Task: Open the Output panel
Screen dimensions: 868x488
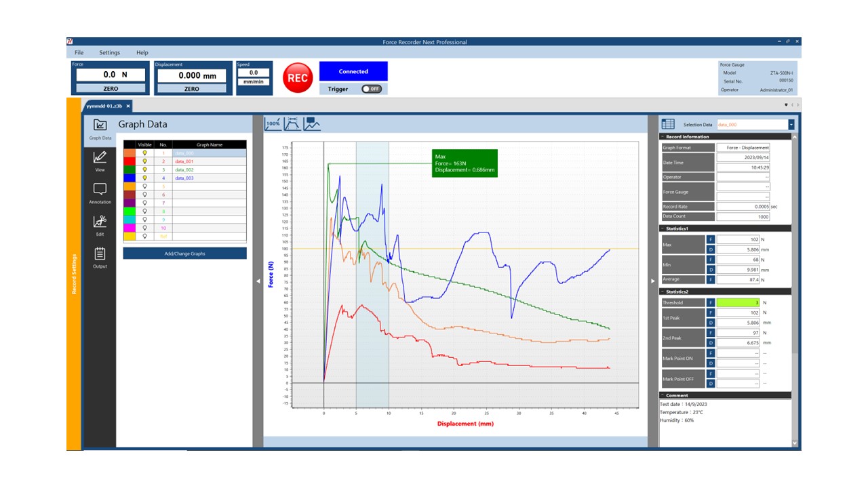Action: click(x=100, y=258)
